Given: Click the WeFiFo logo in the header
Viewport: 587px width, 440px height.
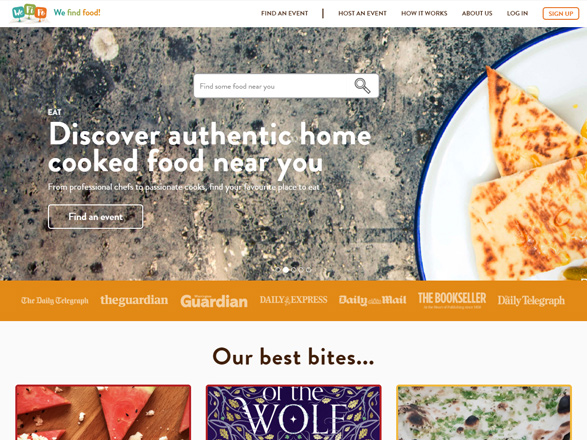Looking at the screenshot, I should 30,13.
